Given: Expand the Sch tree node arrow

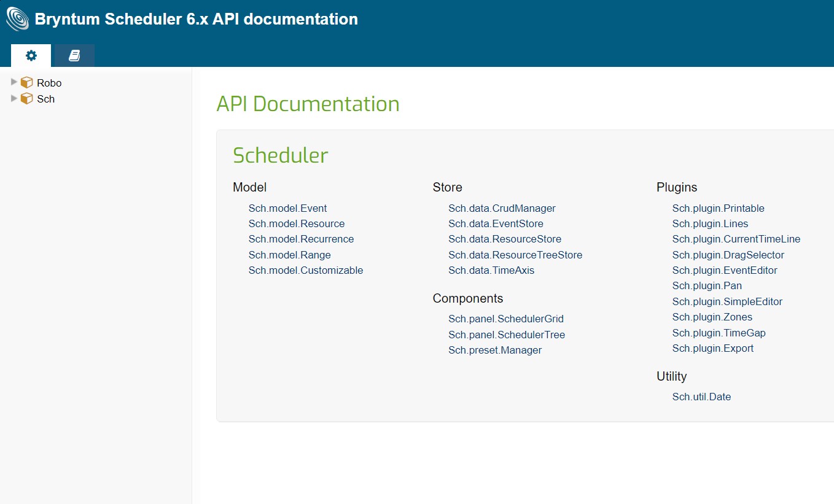Looking at the screenshot, I should [14, 98].
